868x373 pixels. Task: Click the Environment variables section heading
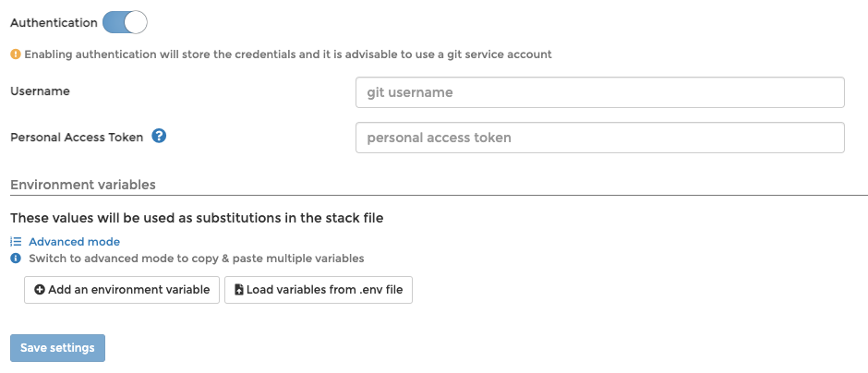point(83,185)
